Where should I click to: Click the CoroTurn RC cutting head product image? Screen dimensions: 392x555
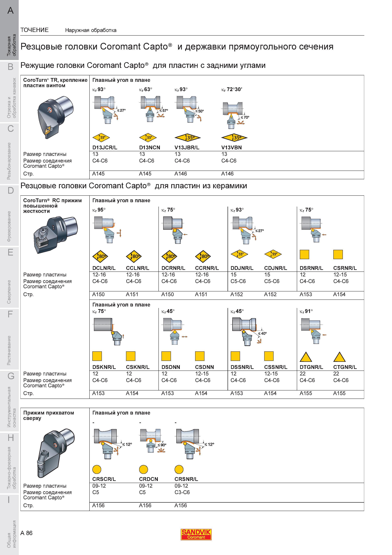coord(56,235)
